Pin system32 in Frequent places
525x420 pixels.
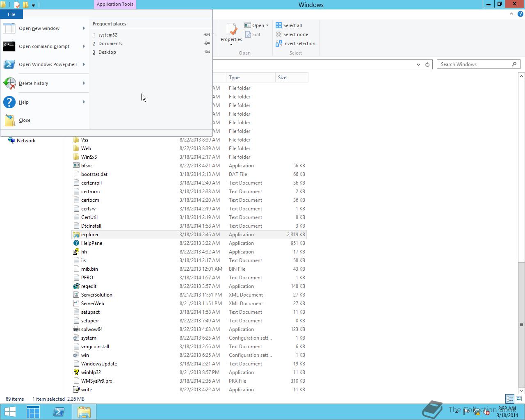(x=207, y=35)
